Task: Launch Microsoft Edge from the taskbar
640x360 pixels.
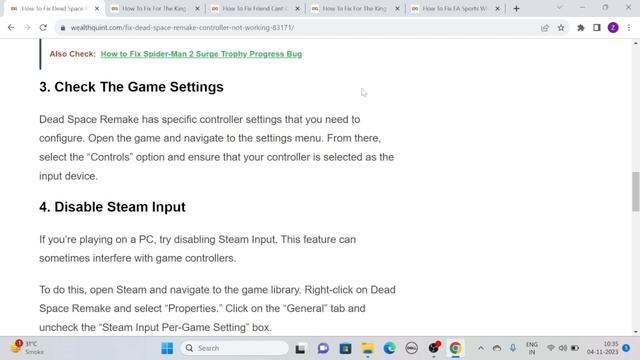Action: (x=389, y=348)
